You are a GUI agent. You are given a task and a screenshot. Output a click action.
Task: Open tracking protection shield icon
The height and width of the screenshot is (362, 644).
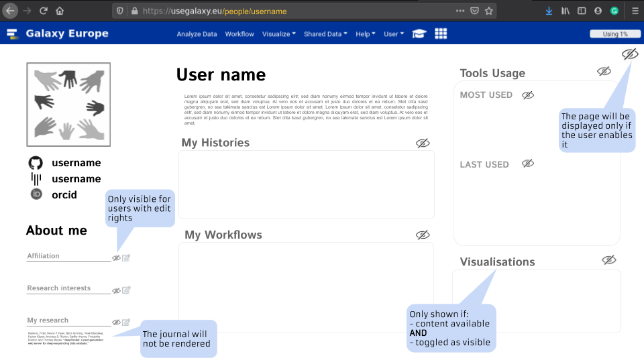click(120, 11)
